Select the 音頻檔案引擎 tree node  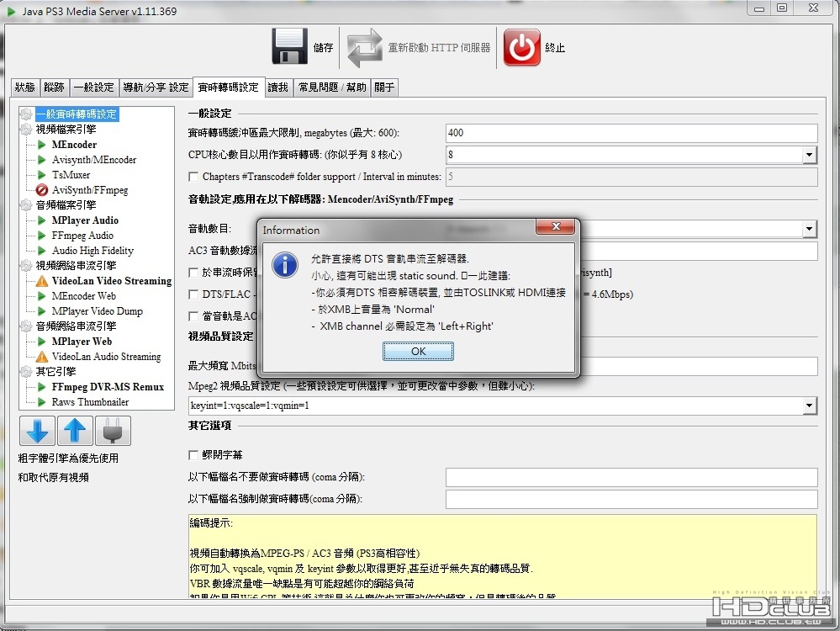click(66, 204)
